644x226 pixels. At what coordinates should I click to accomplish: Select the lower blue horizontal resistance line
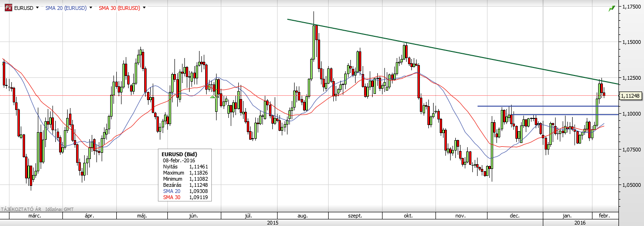565,114
